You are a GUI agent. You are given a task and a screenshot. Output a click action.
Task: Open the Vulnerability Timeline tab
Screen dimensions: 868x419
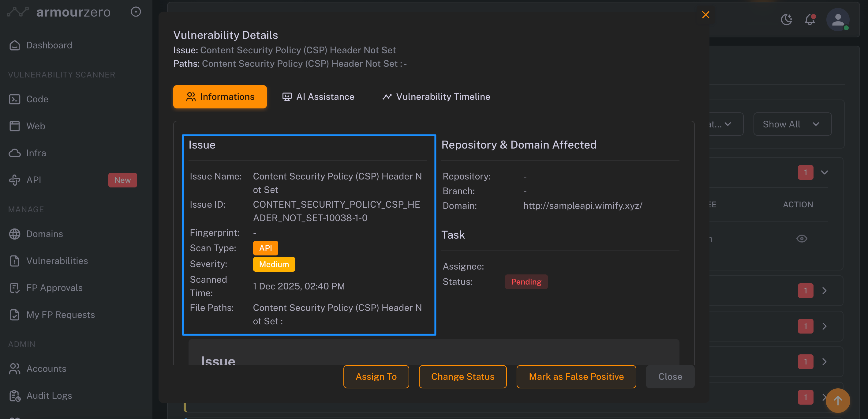[436, 97]
